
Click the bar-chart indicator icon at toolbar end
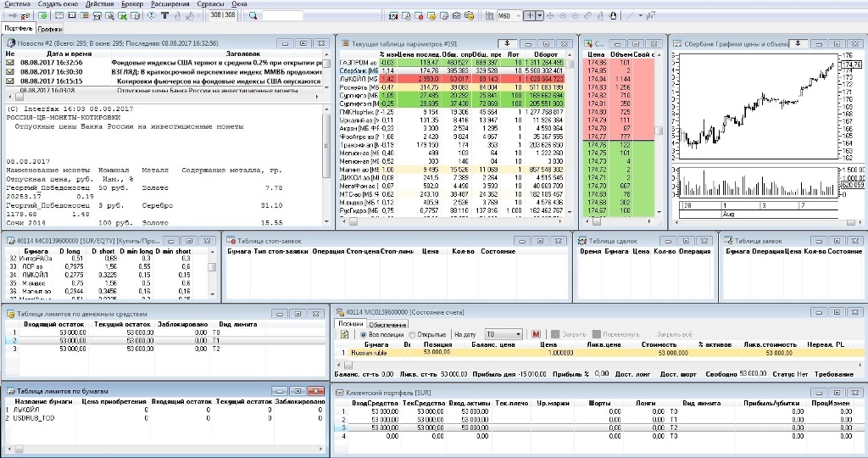(x=651, y=15)
